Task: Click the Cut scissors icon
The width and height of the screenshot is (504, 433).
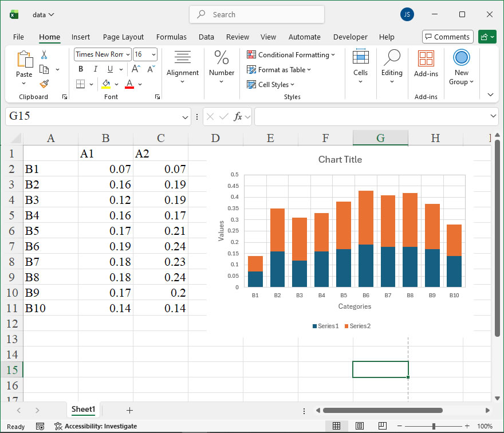Action: pyautogui.click(x=44, y=55)
